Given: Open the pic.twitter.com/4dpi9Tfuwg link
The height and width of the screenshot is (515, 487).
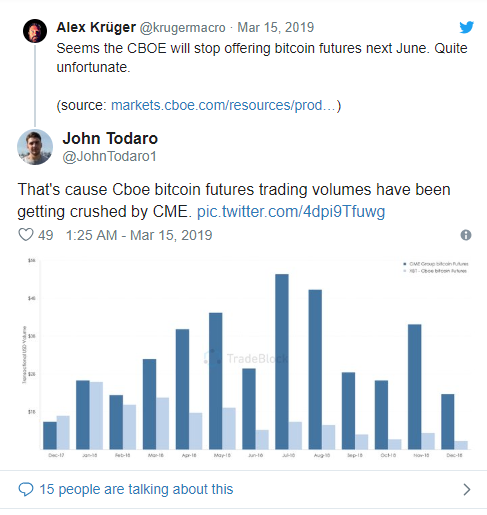Looking at the screenshot, I should (291, 211).
